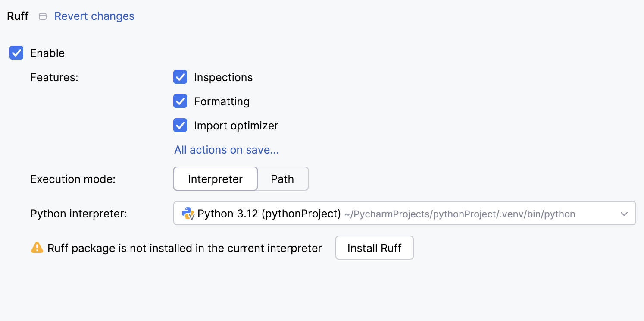Image resolution: width=644 pixels, height=321 pixels.
Task: Toggle the Enable checkbox for Ruff
Action: coord(16,53)
